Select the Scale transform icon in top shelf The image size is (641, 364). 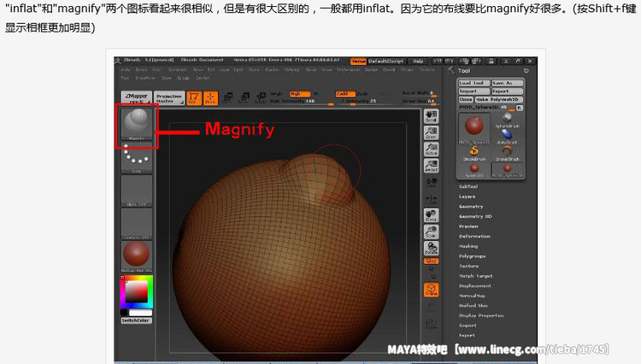[244, 97]
